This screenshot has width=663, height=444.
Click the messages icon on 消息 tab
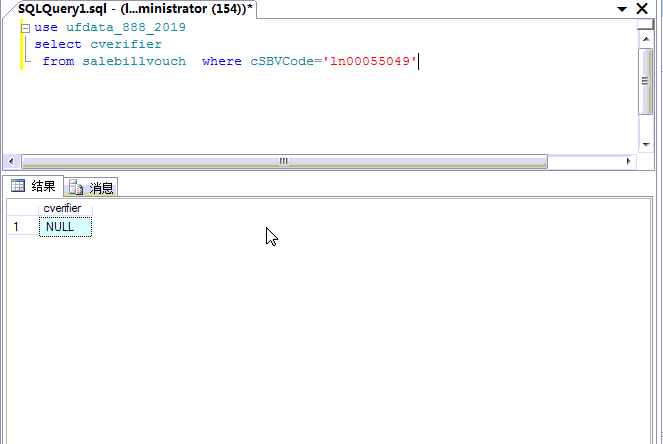pyautogui.click(x=76, y=187)
